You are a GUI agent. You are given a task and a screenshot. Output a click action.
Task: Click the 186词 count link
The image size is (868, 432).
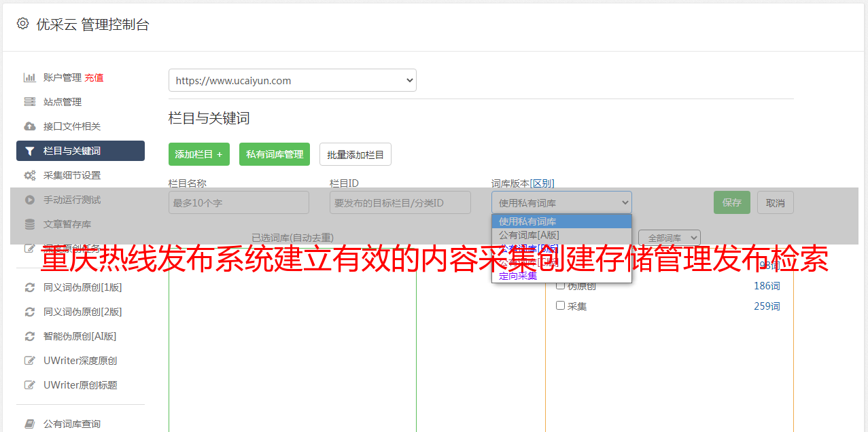click(767, 286)
